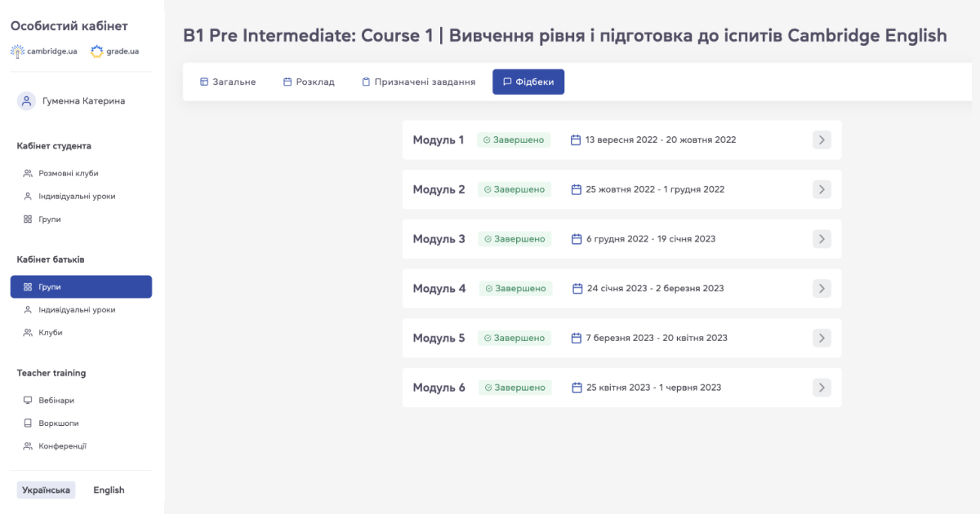The width and height of the screenshot is (980, 514).
Task: Expand Модуль 6 with its chevron arrow
Action: (x=822, y=388)
